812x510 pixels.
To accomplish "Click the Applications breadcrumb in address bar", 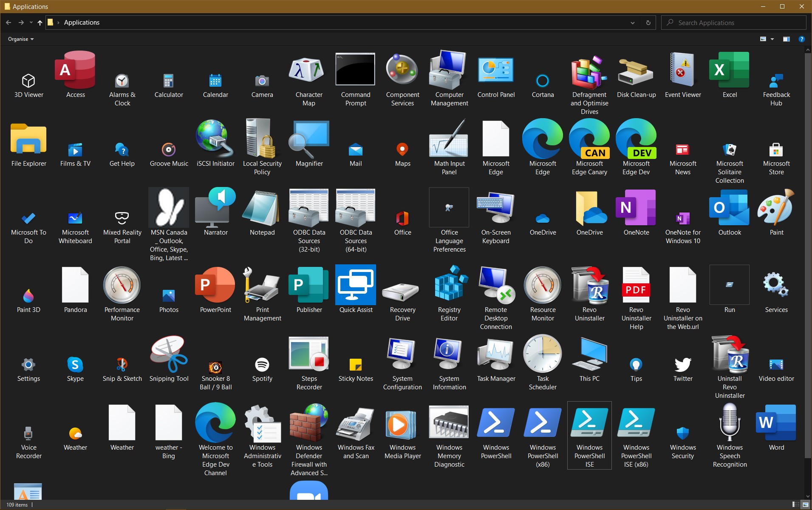I will pos(82,23).
